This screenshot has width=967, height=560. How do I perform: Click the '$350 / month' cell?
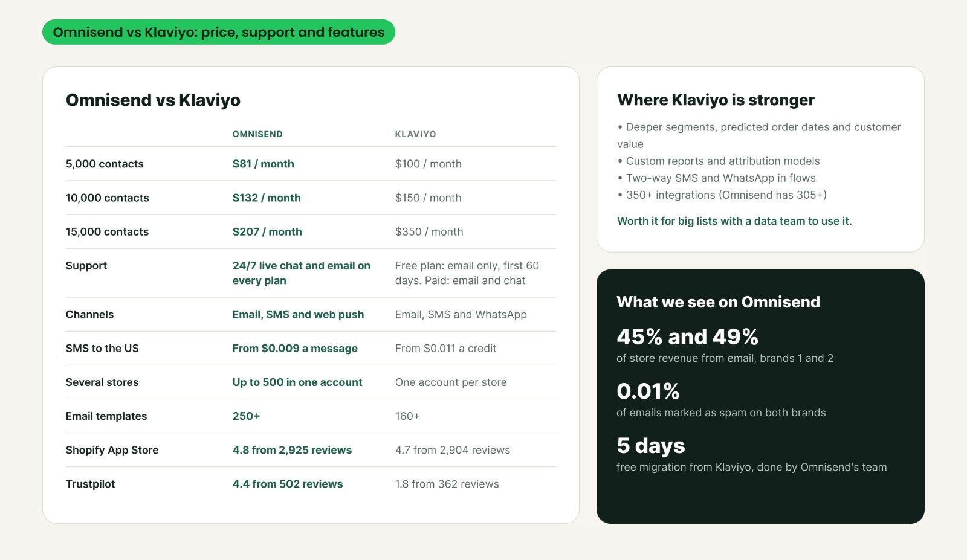(x=429, y=231)
